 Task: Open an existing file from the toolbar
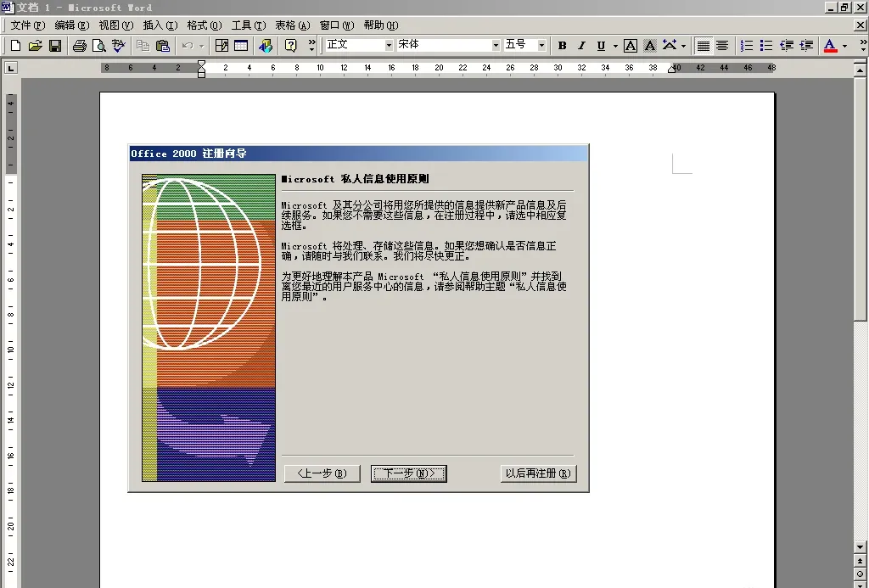[x=35, y=46]
